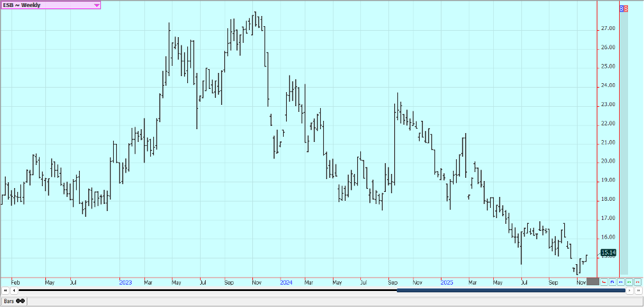Select the Bars tab at the bottom

pos(13,301)
